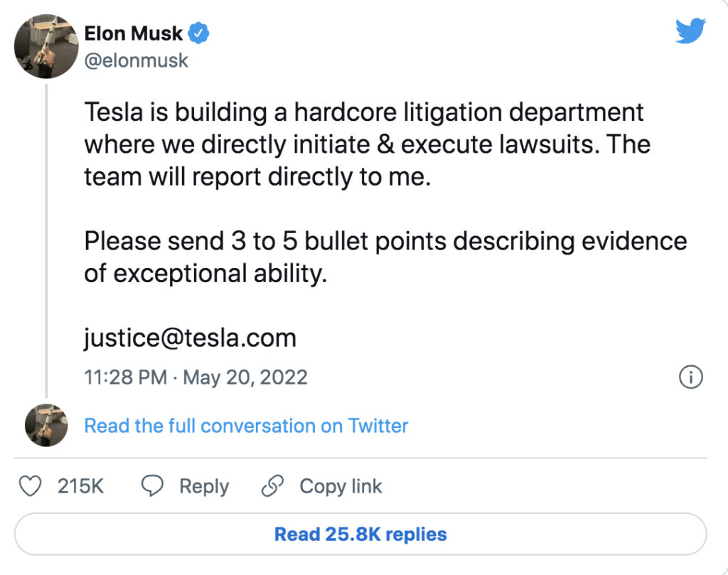Open the @elonmusk handle link

click(x=136, y=60)
